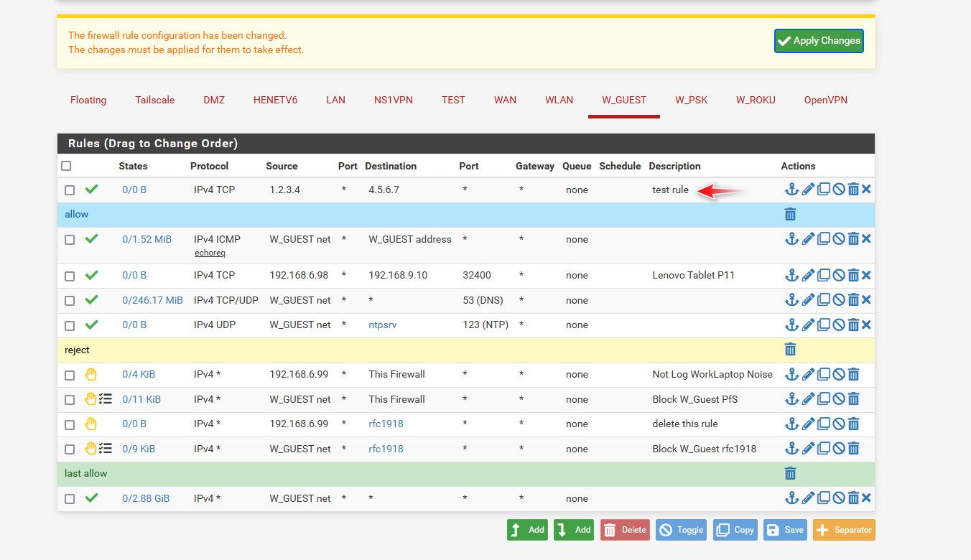Viewport: 971px width, 560px height.
Task: Kill states on the last 2.88 GiB rule
Action: coord(866,498)
